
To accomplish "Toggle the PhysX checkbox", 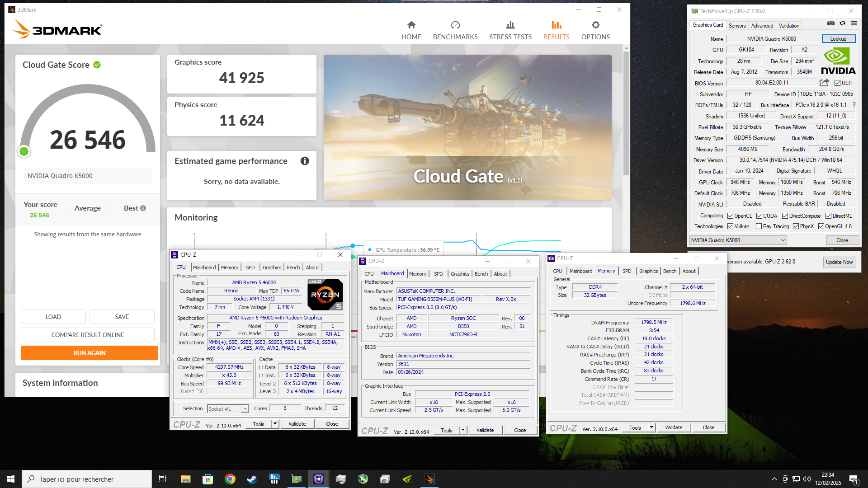I will [796, 226].
